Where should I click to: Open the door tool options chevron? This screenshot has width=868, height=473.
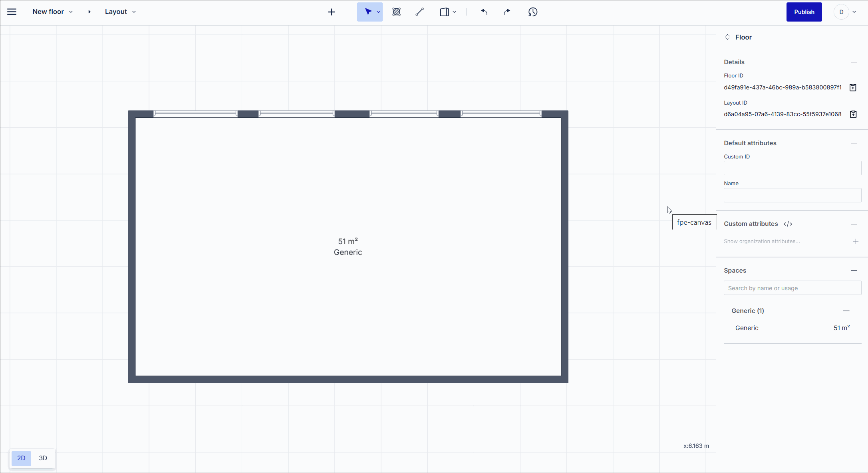pos(455,12)
